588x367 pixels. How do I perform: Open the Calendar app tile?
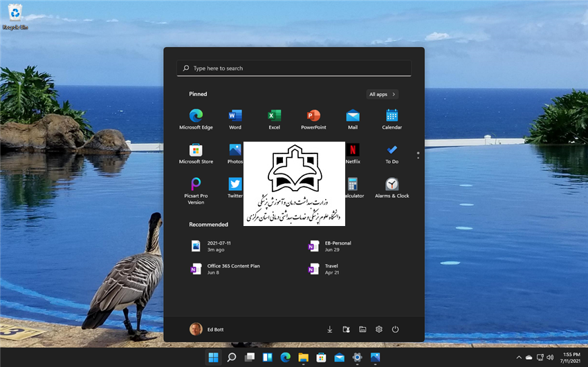[392, 119]
